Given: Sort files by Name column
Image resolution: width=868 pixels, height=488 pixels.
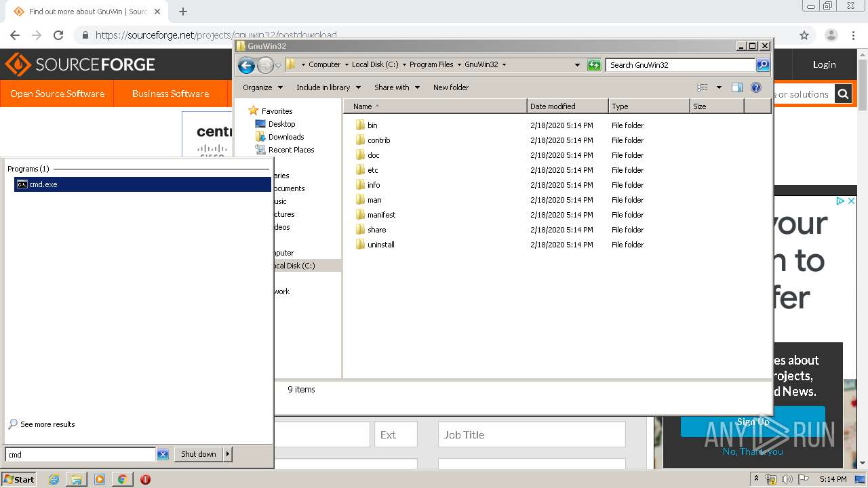Looking at the screenshot, I should coord(435,106).
